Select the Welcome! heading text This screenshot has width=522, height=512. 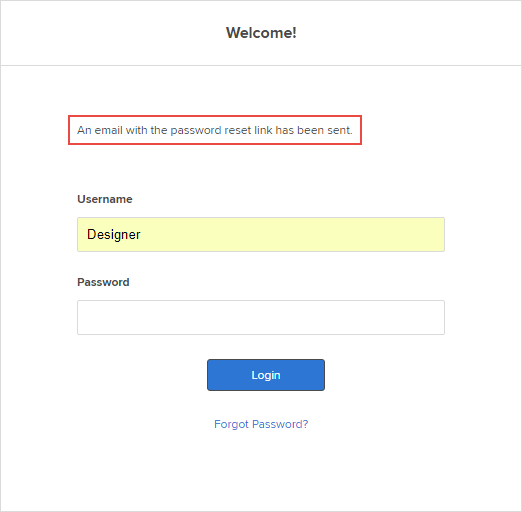pos(261,33)
